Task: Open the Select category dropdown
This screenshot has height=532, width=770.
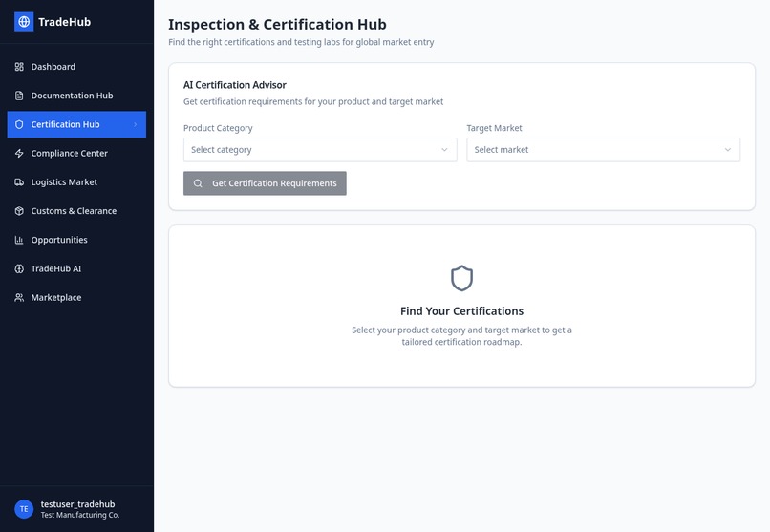Action: [320, 150]
